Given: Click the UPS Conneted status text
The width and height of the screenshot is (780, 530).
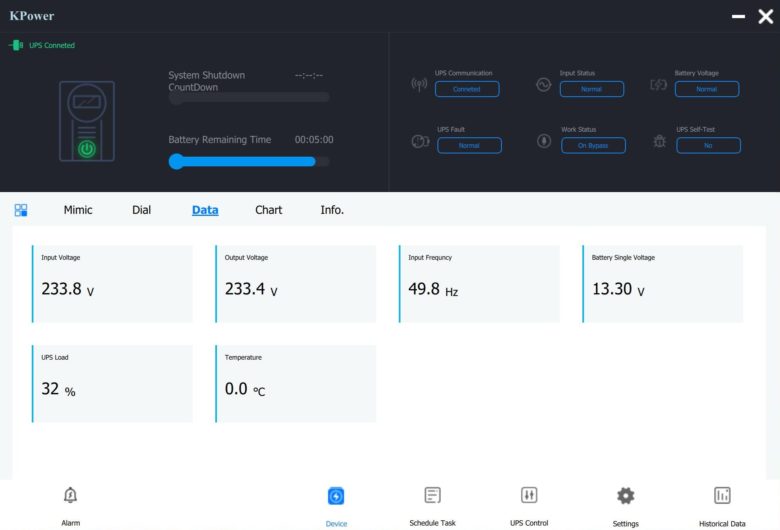Looking at the screenshot, I should [52, 45].
